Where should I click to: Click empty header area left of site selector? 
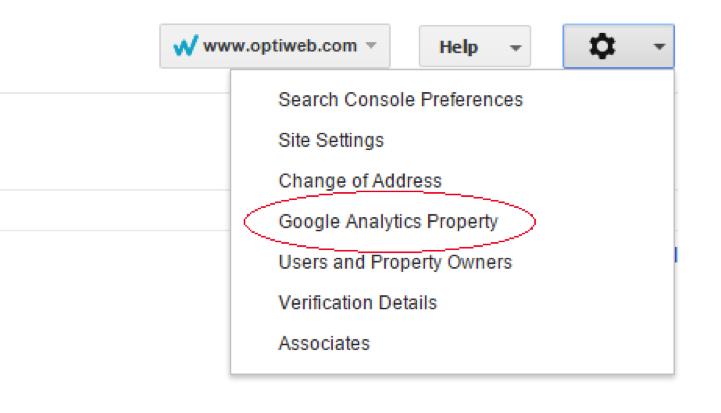pyautogui.click(x=80, y=46)
